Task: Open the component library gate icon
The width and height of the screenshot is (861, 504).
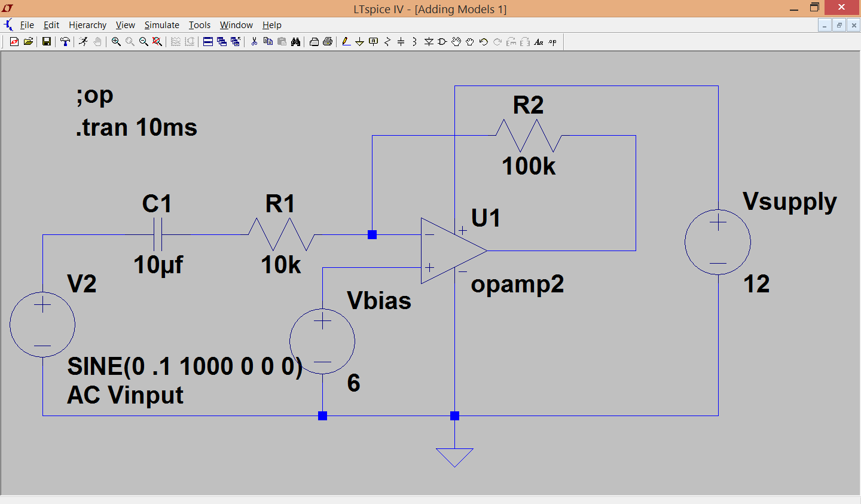Action: (442, 41)
